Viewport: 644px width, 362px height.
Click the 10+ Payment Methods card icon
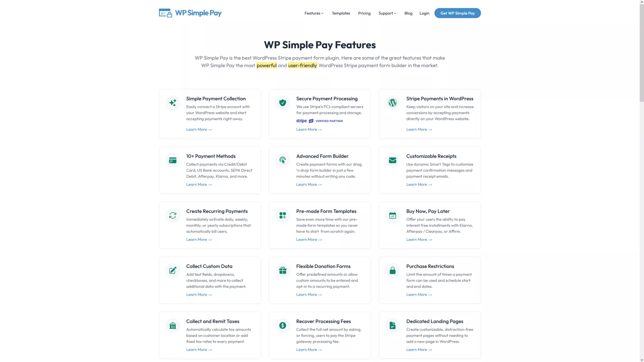(x=173, y=160)
